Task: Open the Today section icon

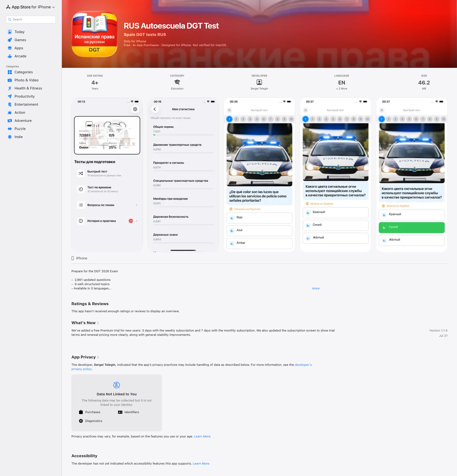Action: [10, 32]
